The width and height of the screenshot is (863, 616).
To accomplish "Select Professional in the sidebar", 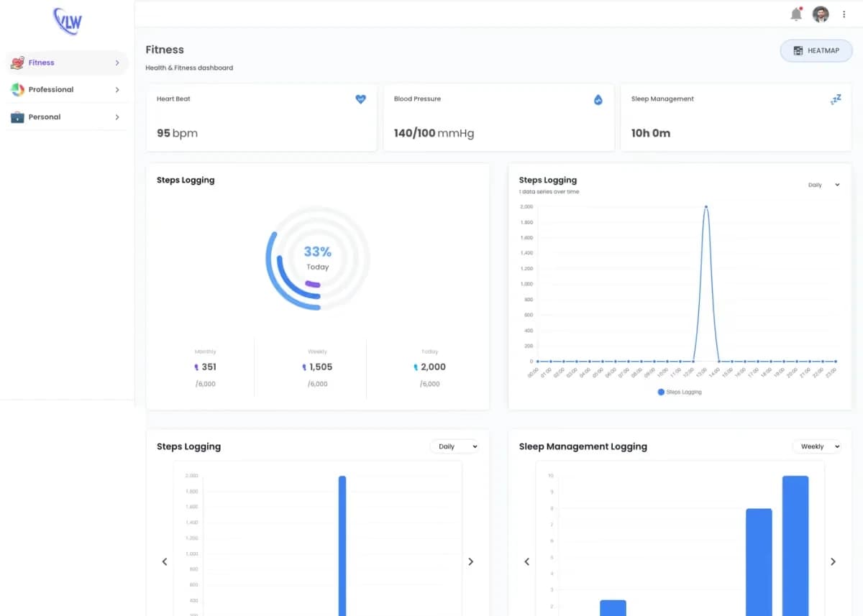I will 65,90.
